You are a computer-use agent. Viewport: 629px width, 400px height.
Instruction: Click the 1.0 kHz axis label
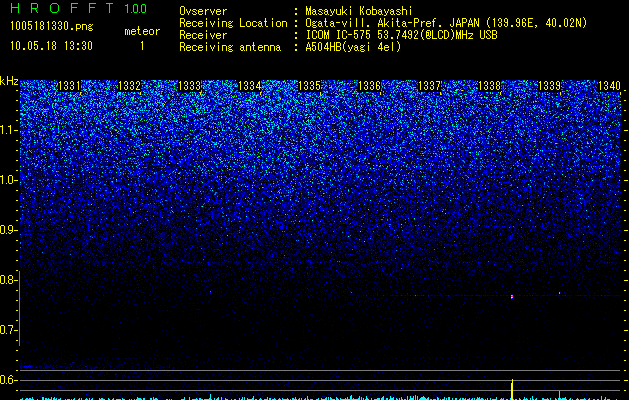(9, 180)
